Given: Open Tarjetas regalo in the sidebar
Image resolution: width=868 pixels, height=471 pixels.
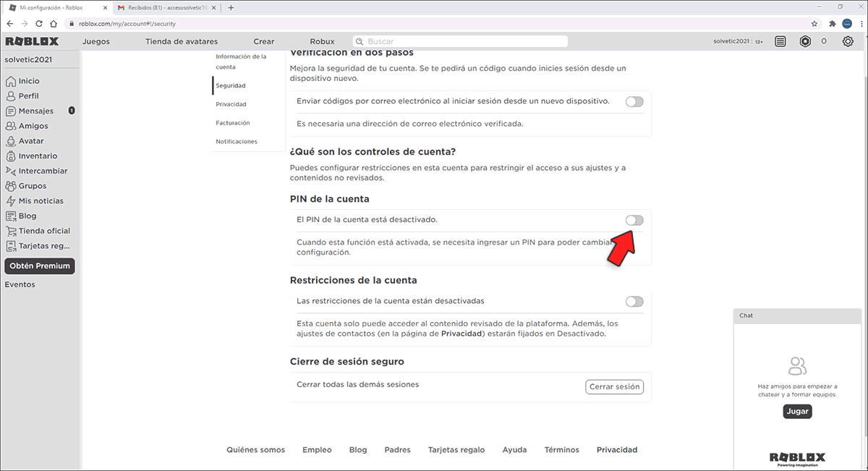Looking at the screenshot, I should [38, 246].
